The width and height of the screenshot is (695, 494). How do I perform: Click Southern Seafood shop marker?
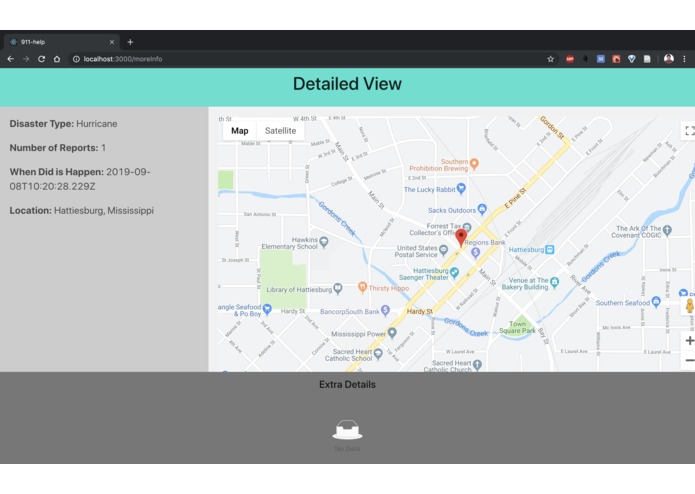[x=656, y=302]
